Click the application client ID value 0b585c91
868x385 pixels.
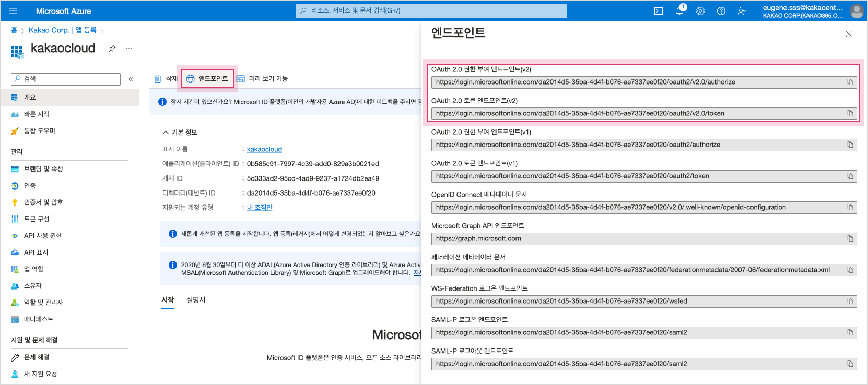(313, 164)
